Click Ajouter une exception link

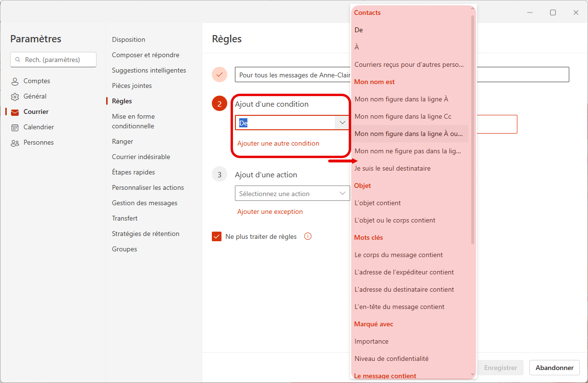coord(270,211)
